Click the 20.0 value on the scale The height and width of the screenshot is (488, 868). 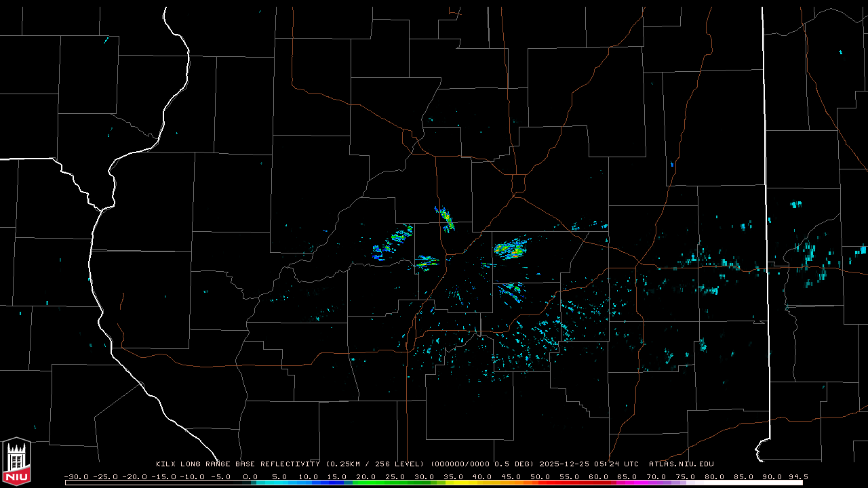click(x=366, y=476)
